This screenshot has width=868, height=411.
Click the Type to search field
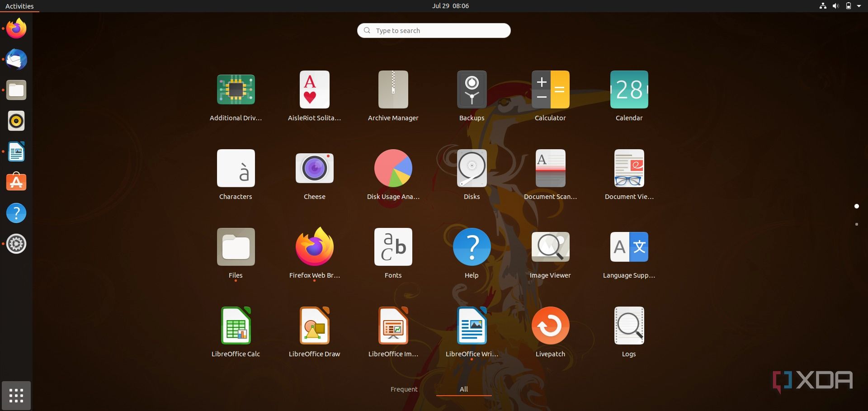point(434,30)
